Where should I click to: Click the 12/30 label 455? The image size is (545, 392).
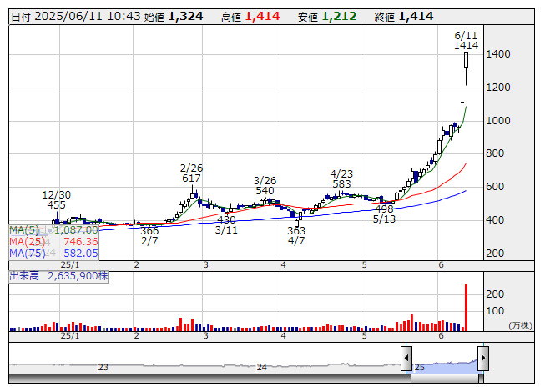coord(57,204)
